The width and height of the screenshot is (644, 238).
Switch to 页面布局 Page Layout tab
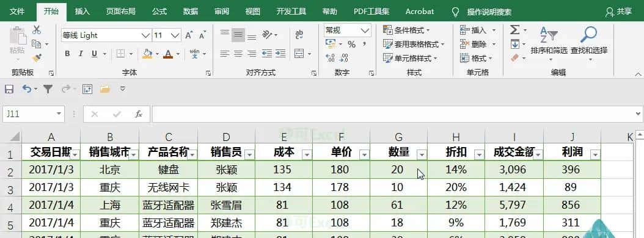pyautogui.click(x=121, y=12)
